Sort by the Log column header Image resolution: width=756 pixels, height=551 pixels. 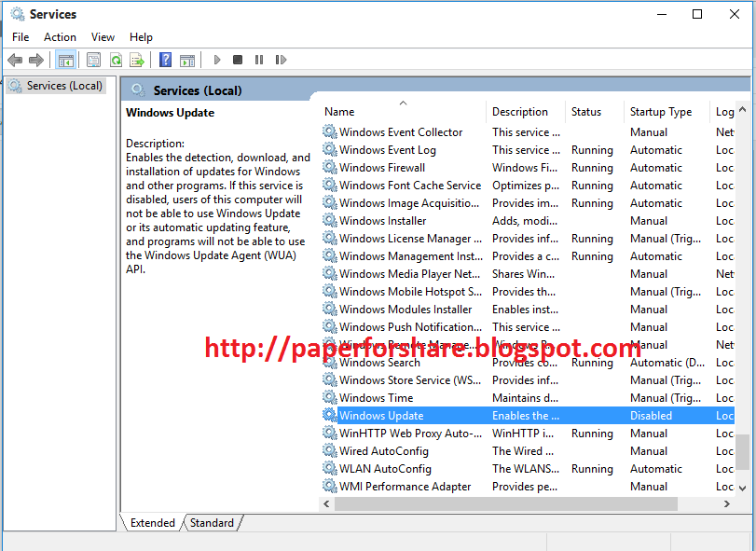coord(723,112)
